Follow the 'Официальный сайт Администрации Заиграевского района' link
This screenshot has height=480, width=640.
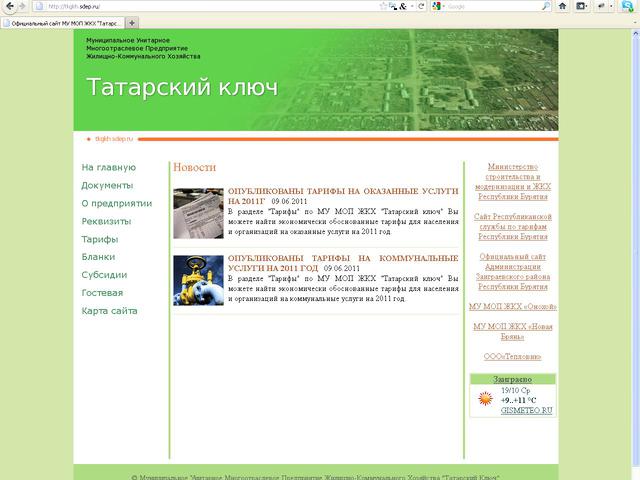(x=513, y=271)
